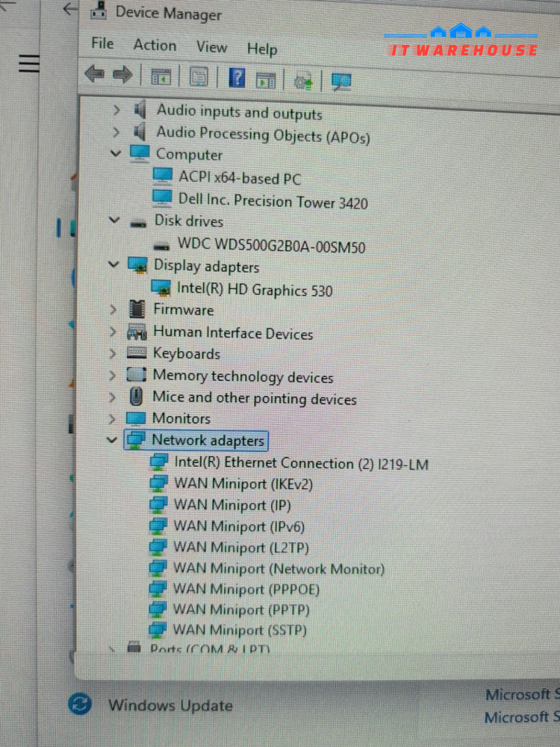The width and height of the screenshot is (560, 747).
Task: Click the Forward arrow toolbar button
Action: (x=123, y=74)
